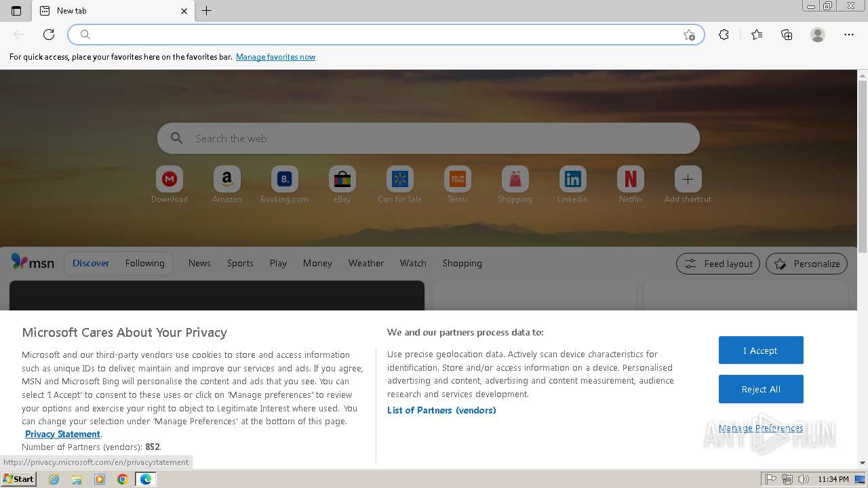Image resolution: width=868 pixels, height=488 pixels.
Task: Open Settings and more ellipsis menu
Action: point(849,35)
